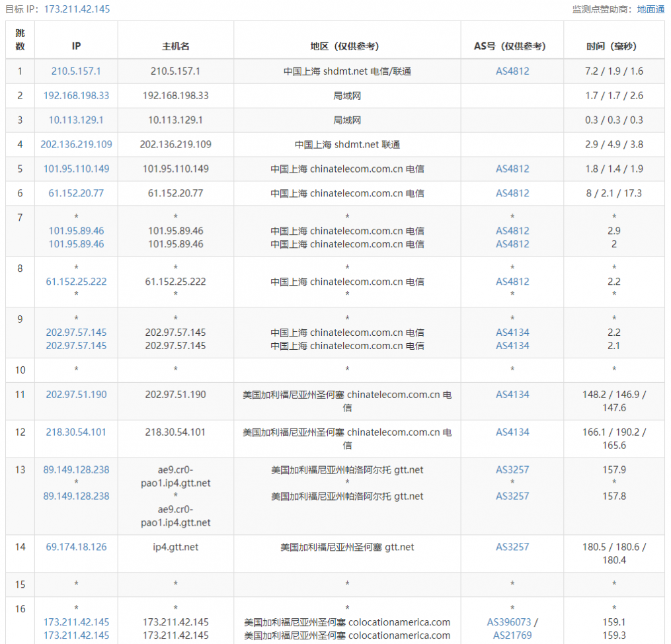Select the 8 / 2.1 / 17.3 time value

614,193
